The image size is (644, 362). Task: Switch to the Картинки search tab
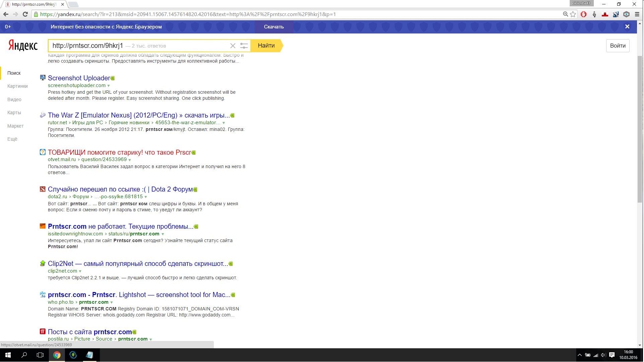click(17, 86)
